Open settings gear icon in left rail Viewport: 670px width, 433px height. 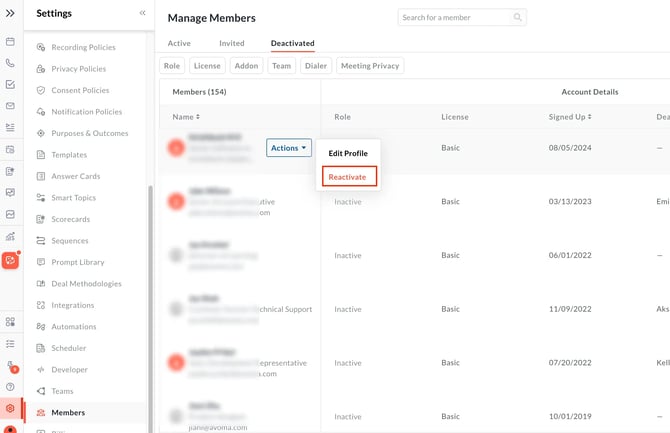point(10,408)
